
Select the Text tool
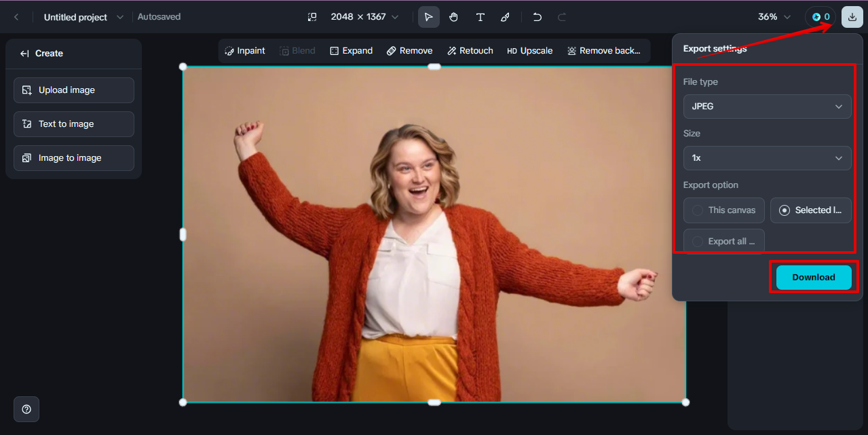(480, 17)
